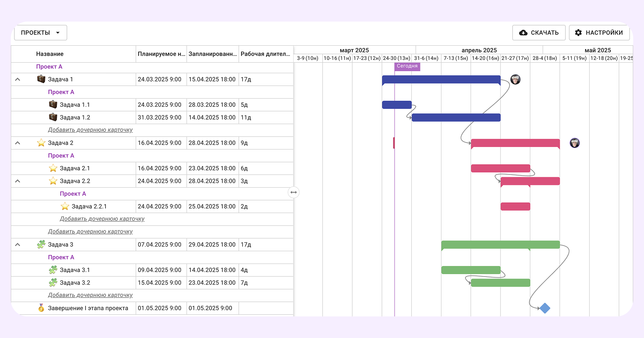Click the star icon of Задача 2.2.1
Viewport: 644px width, 338px height.
click(x=65, y=206)
